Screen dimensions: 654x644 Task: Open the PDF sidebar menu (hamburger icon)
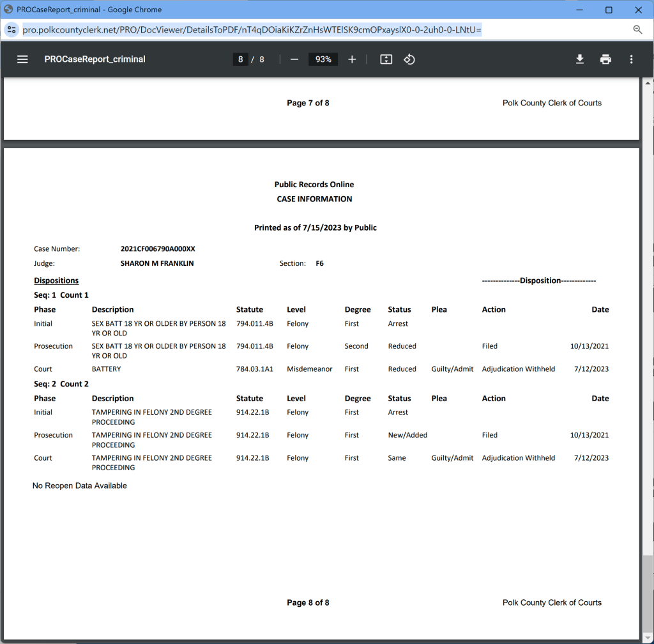[22, 59]
